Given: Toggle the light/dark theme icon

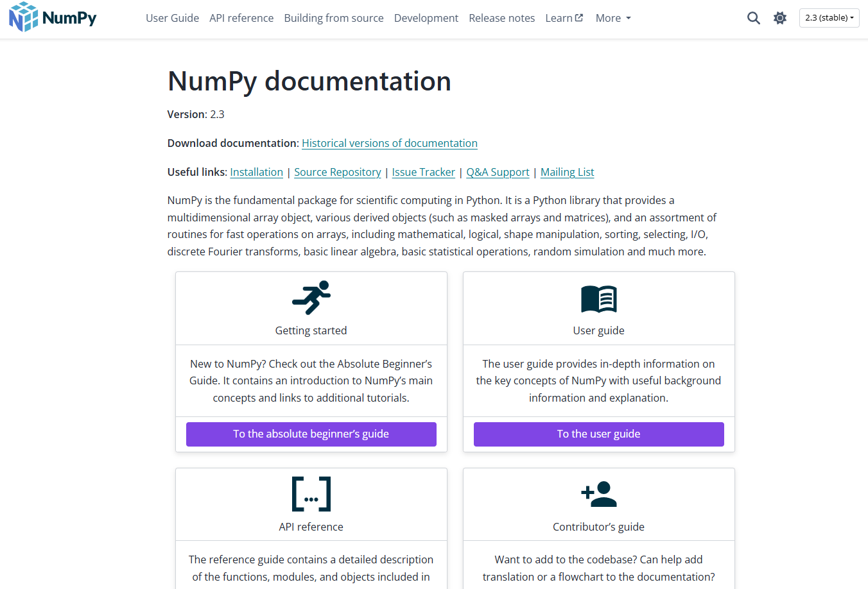Looking at the screenshot, I should pyautogui.click(x=780, y=18).
